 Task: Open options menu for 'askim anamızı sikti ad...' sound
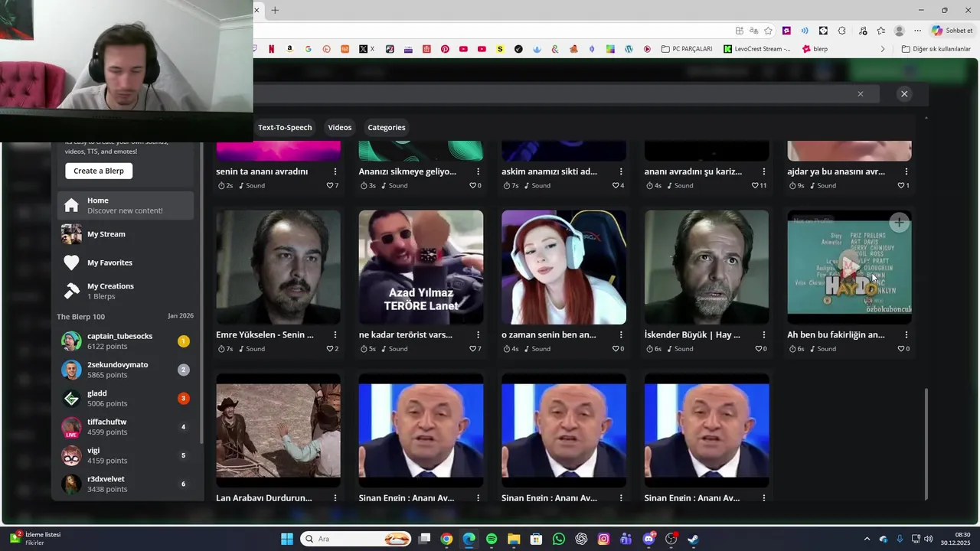pyautogui.click(x=621, y=171)
